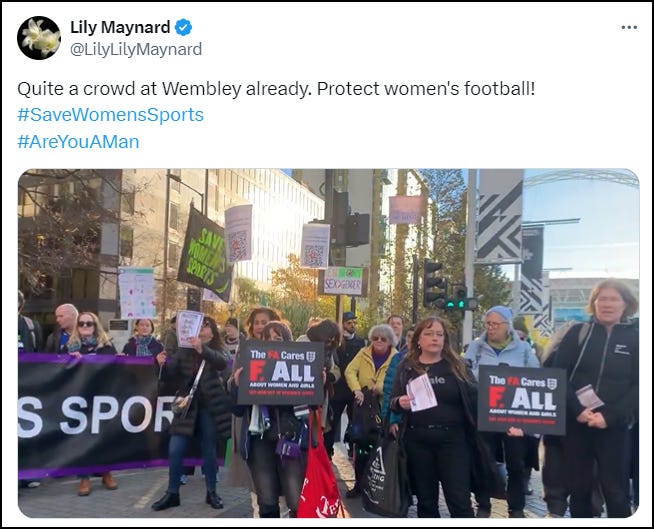Play the protest video in the tweet

pos(328,343)
